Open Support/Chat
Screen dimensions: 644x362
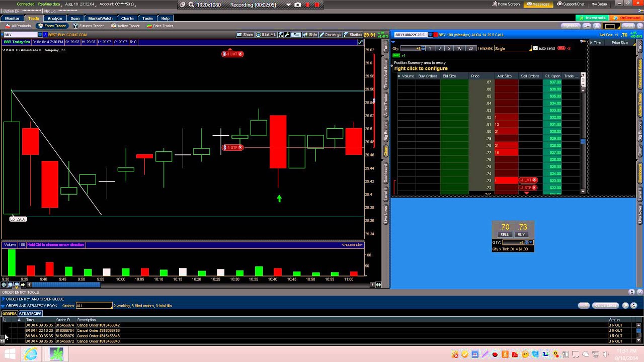pyautogui.click(x=571, y=4)
